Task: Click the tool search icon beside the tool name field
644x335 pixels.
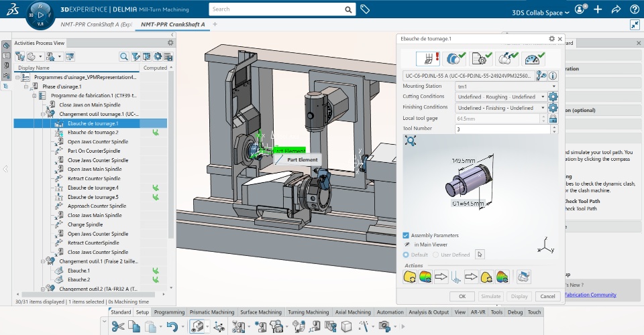Action: tap(541, 76)
